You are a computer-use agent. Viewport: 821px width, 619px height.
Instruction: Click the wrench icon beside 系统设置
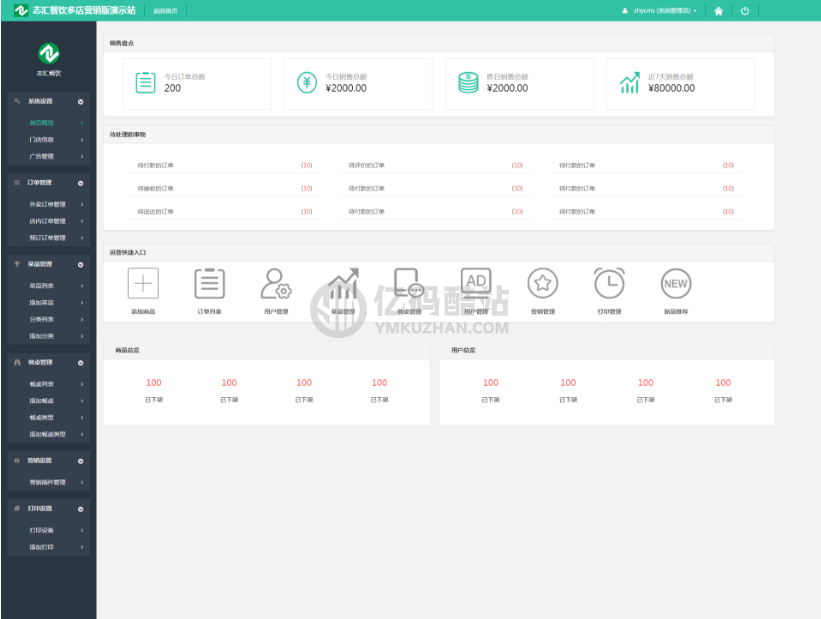coord(17,101)
